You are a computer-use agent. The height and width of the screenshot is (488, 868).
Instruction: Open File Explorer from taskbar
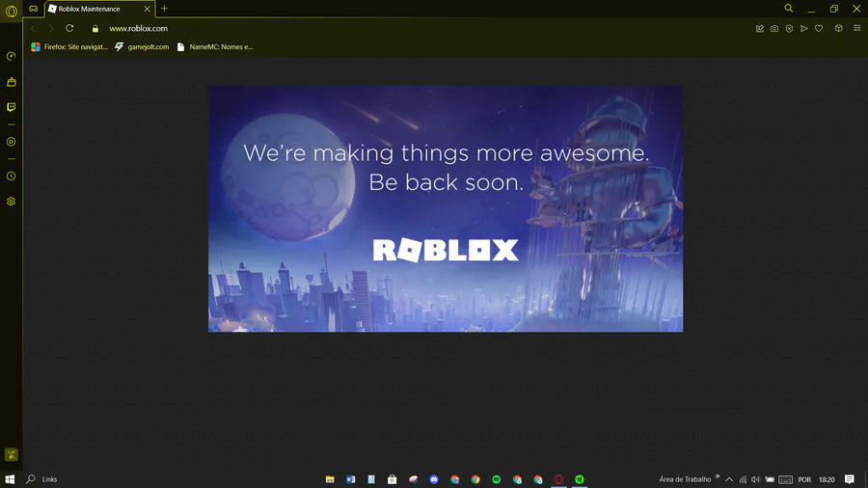tap(330, 479)
